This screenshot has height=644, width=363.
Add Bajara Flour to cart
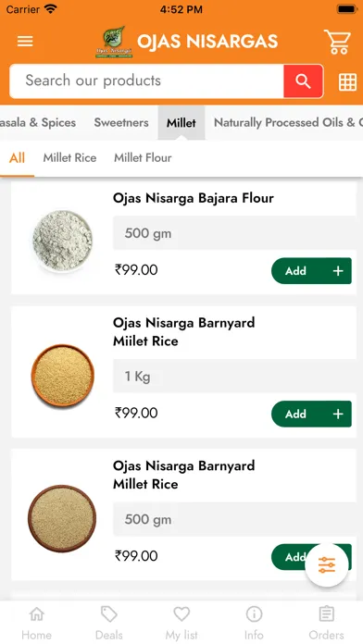[311, 271]
